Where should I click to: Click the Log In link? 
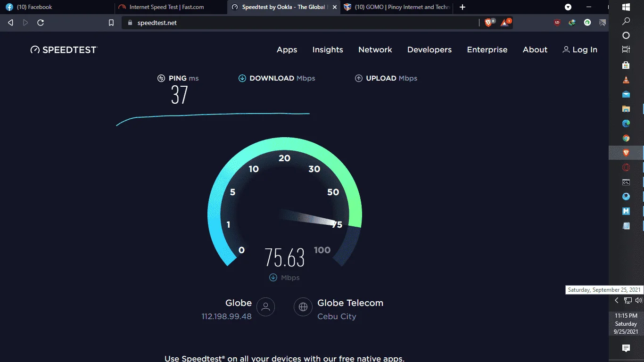580,49
